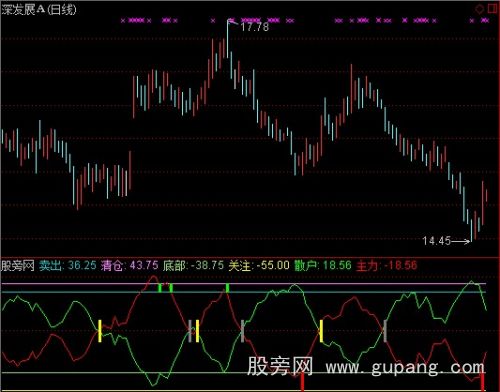Click the rightmost red bottom signal bar

(x=482, y=382)
